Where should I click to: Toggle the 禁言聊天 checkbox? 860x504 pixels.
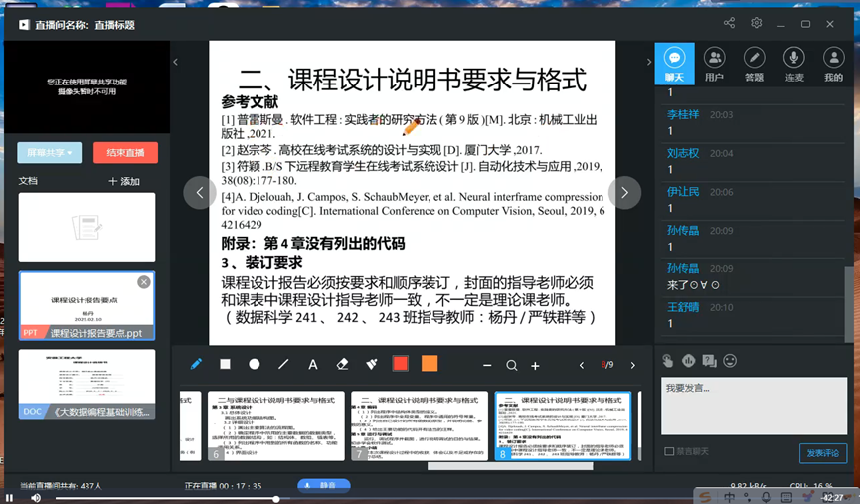coord(669,452)
